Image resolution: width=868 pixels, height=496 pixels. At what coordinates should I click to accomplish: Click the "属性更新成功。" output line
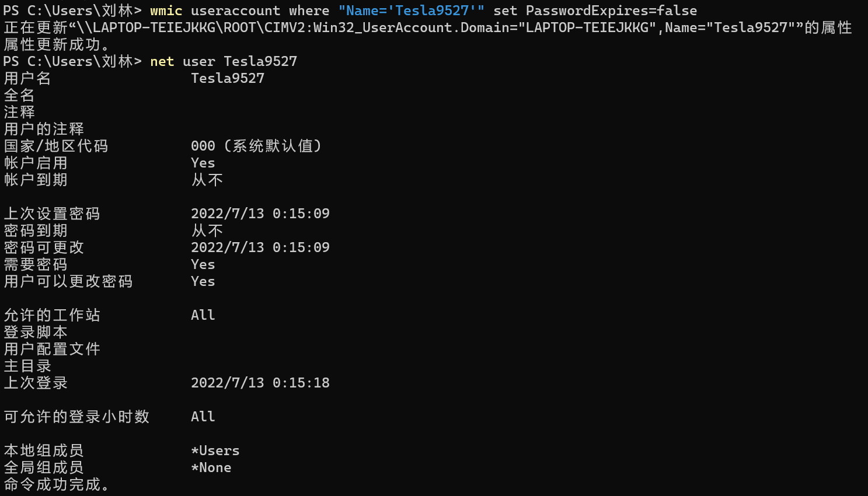(x=57, y=44)
